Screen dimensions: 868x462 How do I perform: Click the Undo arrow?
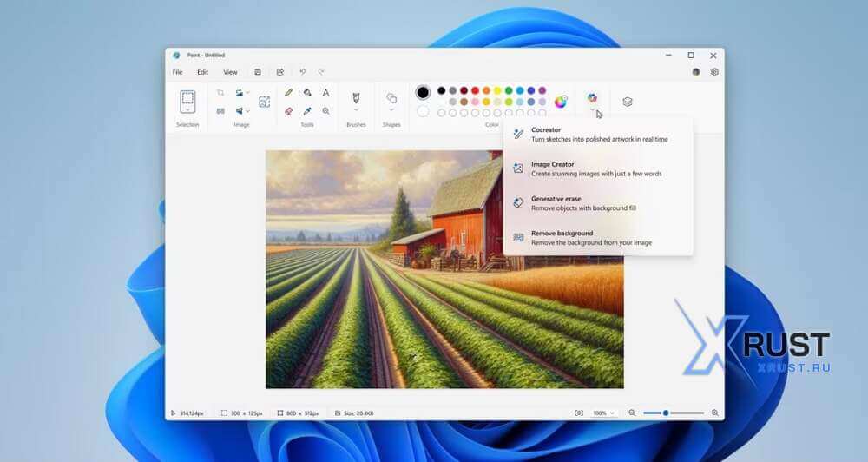tap(303, 72)
